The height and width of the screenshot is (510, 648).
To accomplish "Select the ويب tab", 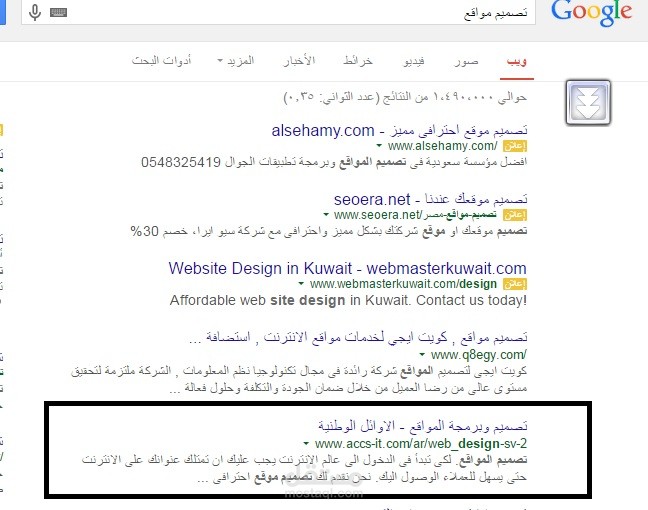I will 517,61.
